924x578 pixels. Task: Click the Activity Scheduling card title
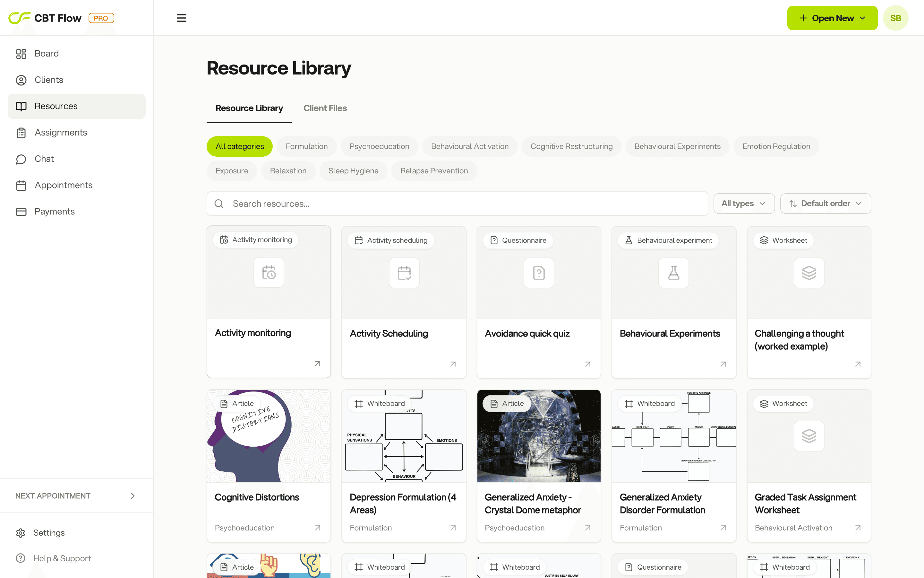(x=389, y=333)
